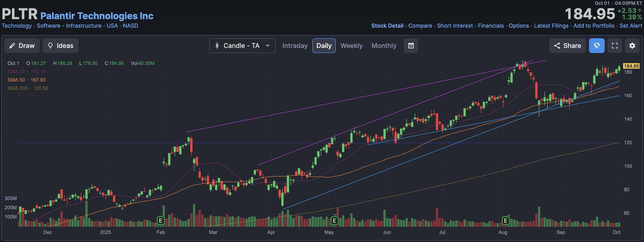Toggle fullscreen chart mode
Viewport: 644px width, 242px height.
point(615,46)
